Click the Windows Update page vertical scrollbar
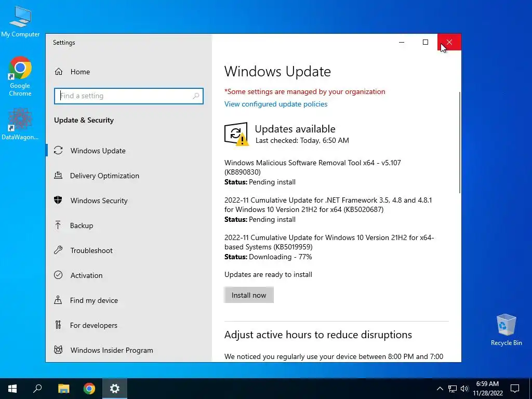 (x=459, y=142)
